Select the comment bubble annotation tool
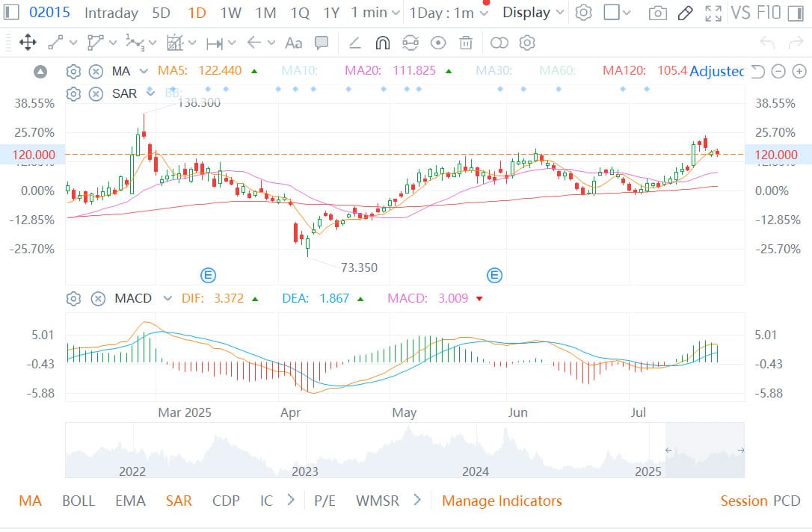 coord(322,43)
